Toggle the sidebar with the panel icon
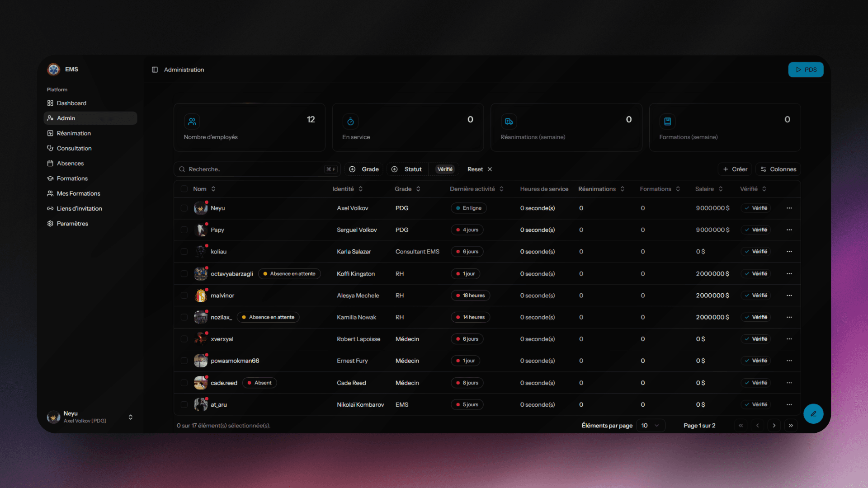 pyautogui.click(x=155, y=70)
